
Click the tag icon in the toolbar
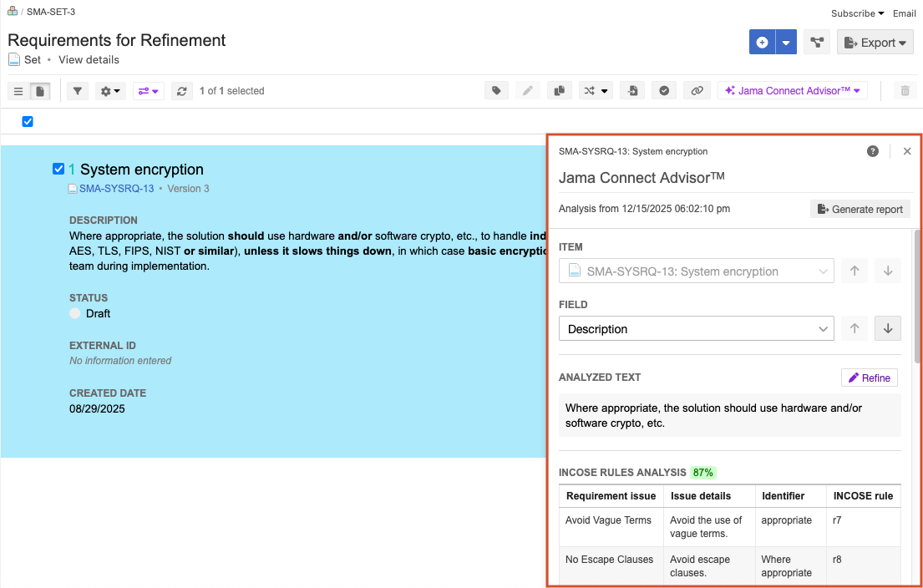pyautogui.click(x=497, y=91)
